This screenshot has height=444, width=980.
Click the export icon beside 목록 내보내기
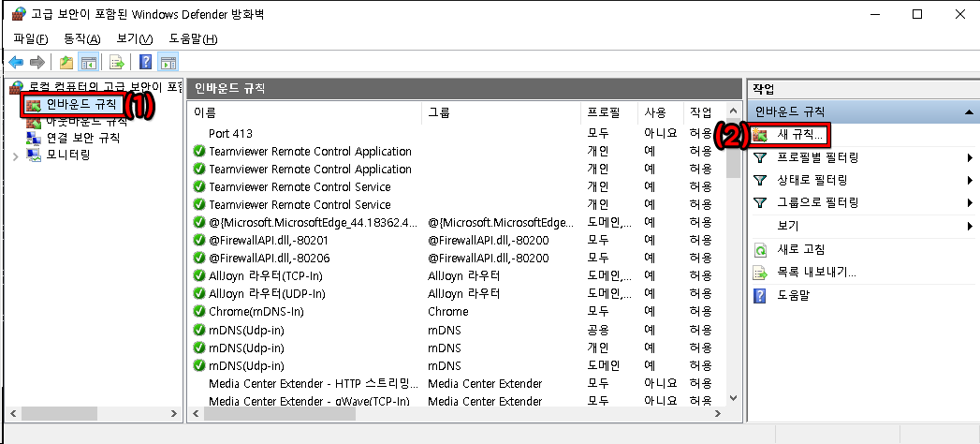(x=760, y=273)
